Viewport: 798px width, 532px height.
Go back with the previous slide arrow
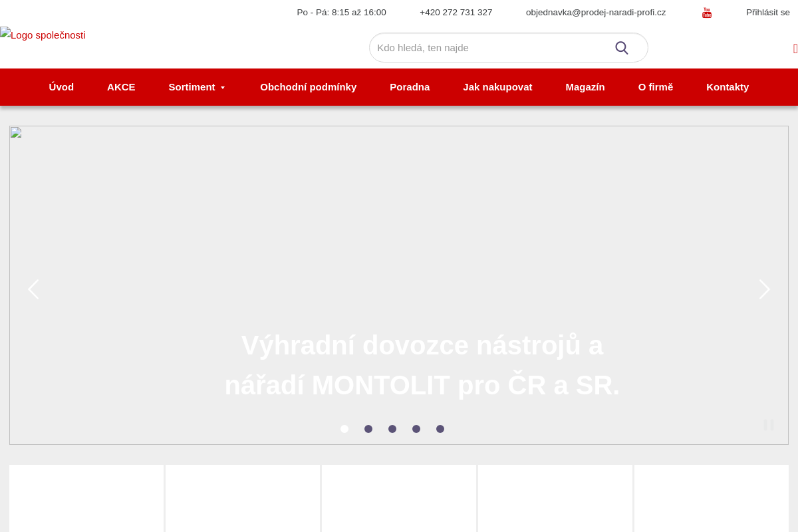click(33, 289)
